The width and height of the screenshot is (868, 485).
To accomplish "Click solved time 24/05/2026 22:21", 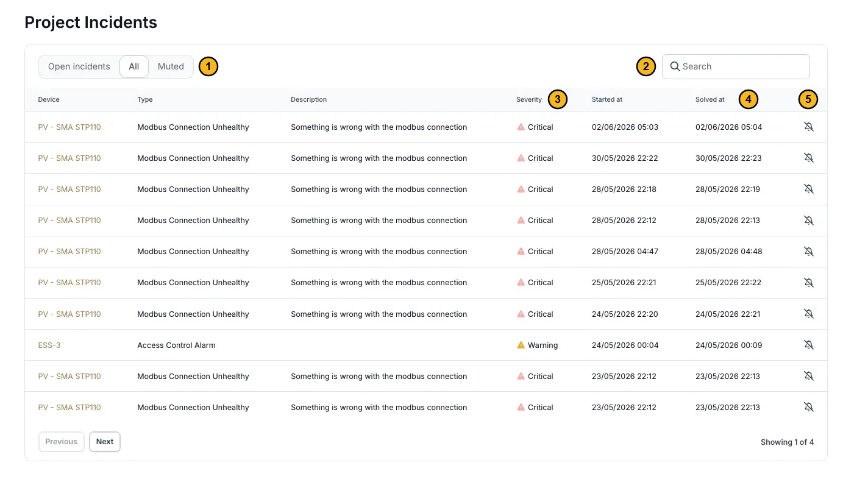I will coord(728,314).
